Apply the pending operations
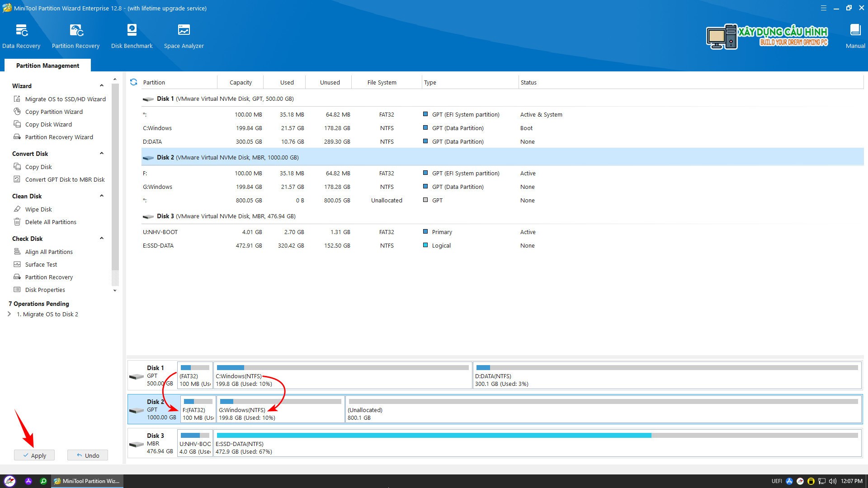 point(34,455)
